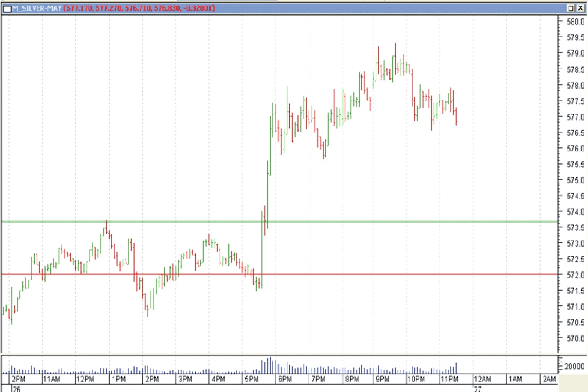Select the red horizontal line at 572.0

[x=279, y=274]
